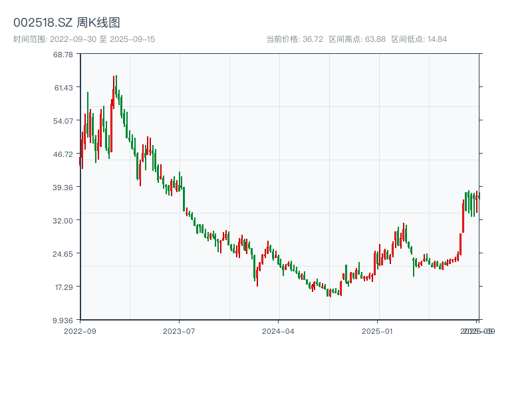This screenshot has width=532, height=399.
Task: Click the y-axis label 9.936
Action: [63, 320]
